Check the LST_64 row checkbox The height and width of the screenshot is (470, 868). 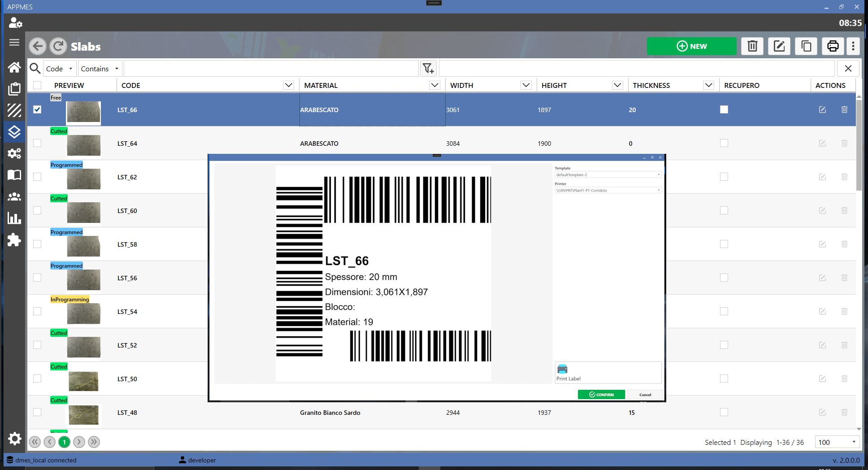pyautogui.click(x=37, y=143)
